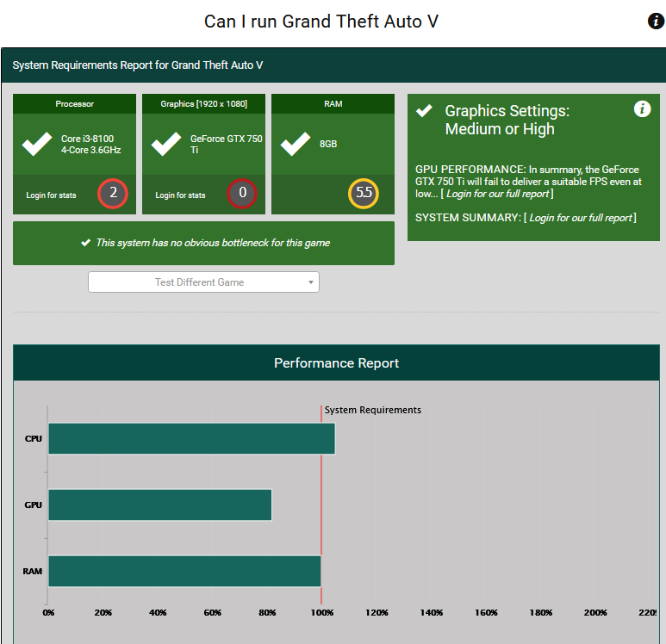This screenshot has height=644, width=666.
Task: Click the no obvious bottleneck message
Action: [x=213, y=243]
